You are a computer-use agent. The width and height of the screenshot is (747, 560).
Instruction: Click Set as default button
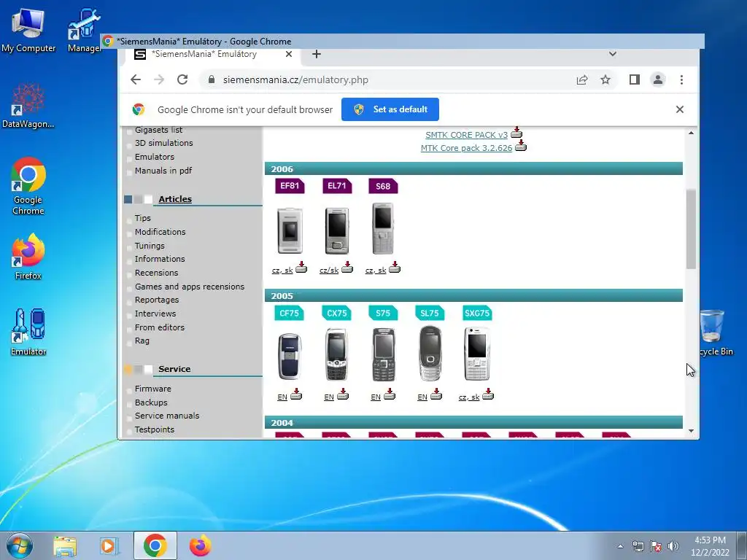pyautogui.click(x=390, y=109)
